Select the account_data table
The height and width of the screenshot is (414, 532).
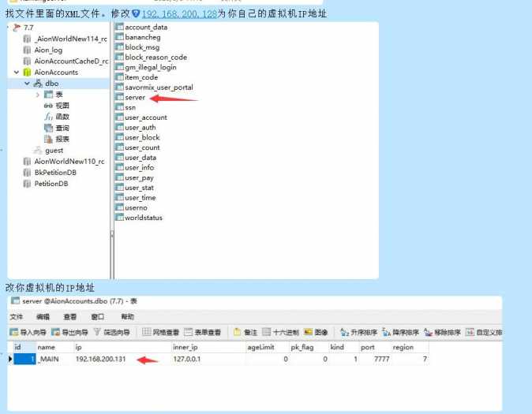point(141,27)
